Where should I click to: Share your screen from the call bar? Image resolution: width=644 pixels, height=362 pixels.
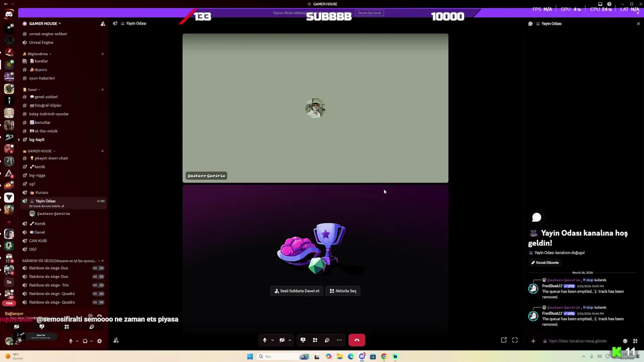[303, 340]
